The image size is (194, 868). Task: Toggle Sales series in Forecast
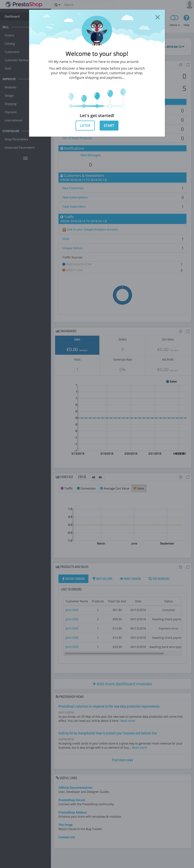[x=139, y=488]
